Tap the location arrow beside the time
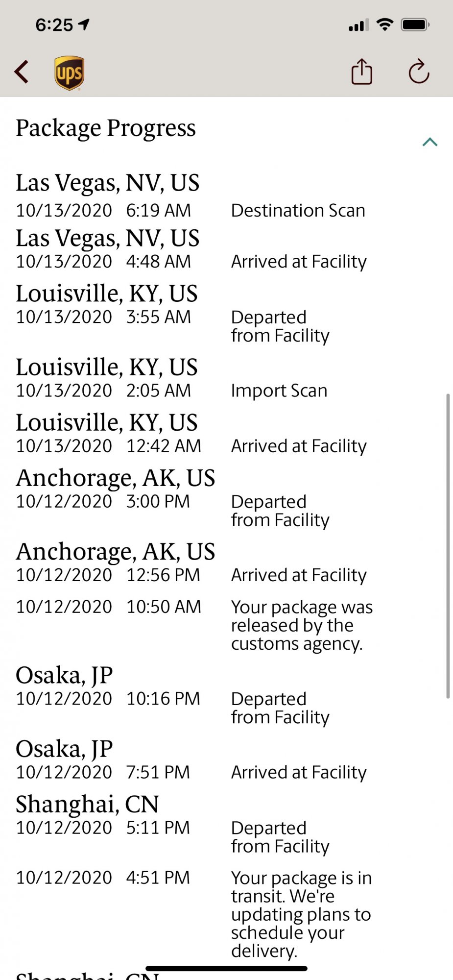The width and height of the screenshot is (453, 980). [x=84, y=24]
